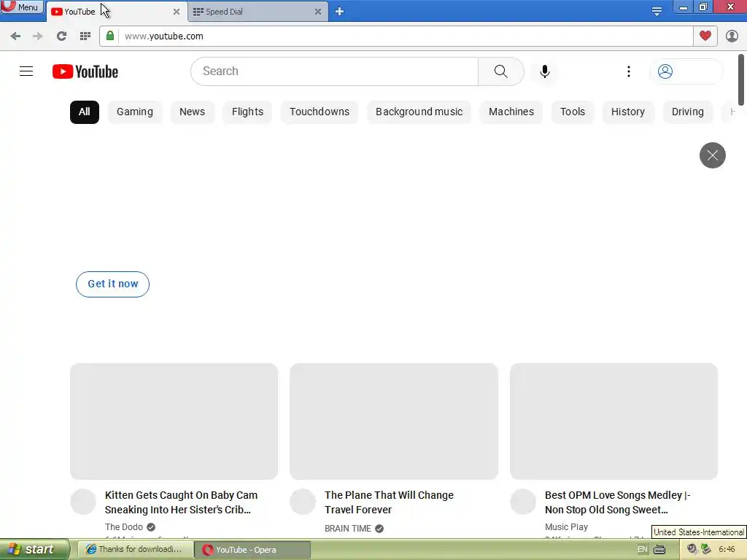Open the Opera Menu button
This screenshot has height=560, width=747.
(x=22, y=7)
